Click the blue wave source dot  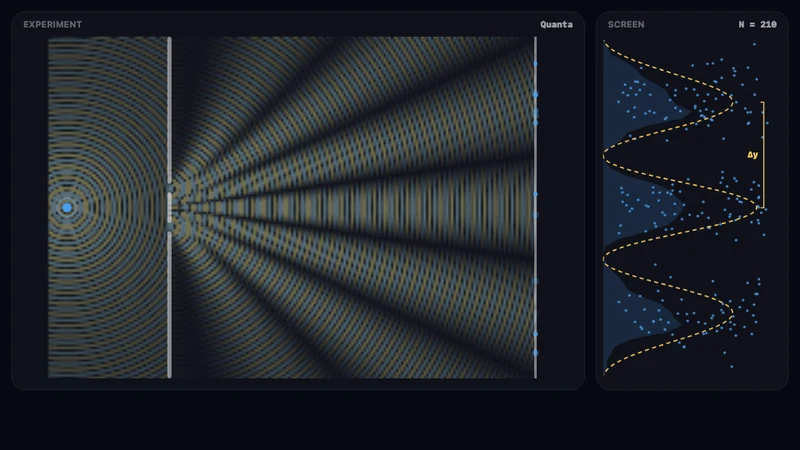click(x=67, y=208)
